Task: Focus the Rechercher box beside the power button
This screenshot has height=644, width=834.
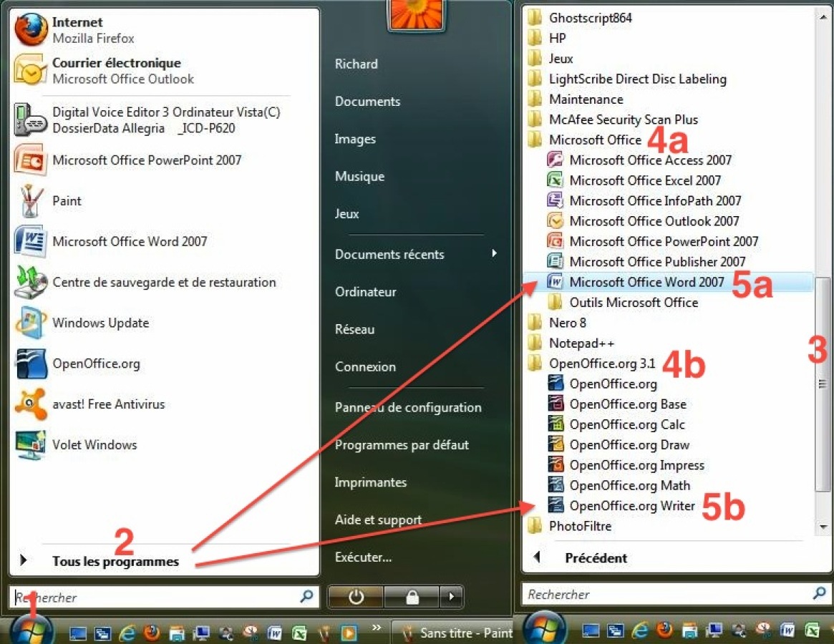Action: [x=164, y=597]
